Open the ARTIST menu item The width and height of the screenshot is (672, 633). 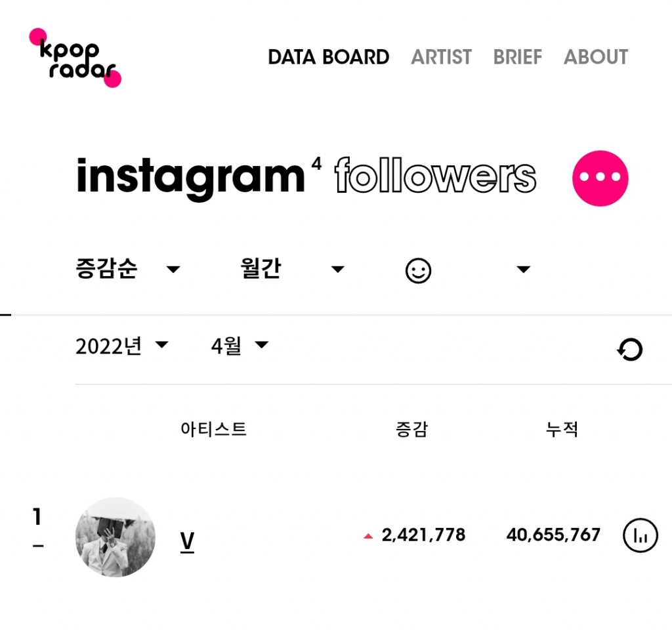(x=442, y=57)
